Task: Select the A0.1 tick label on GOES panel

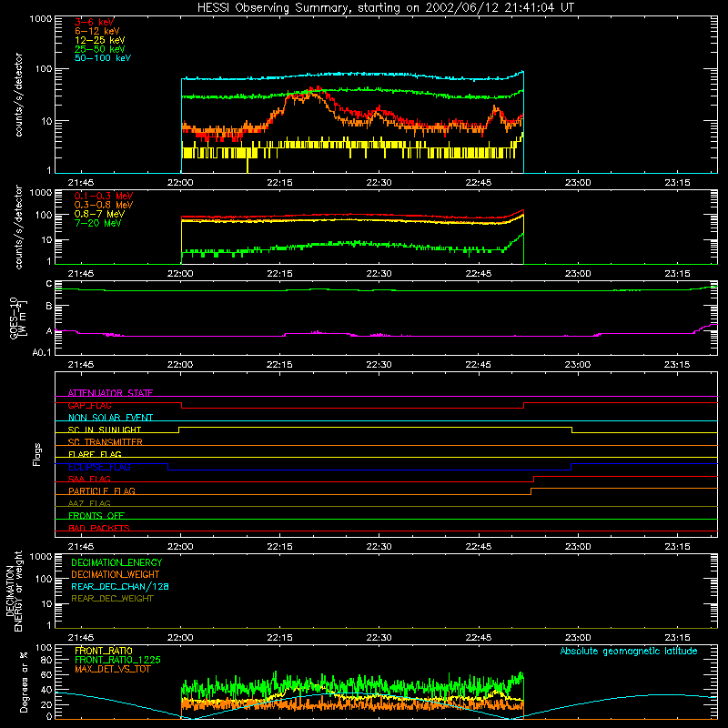Action: pos(42,353)
